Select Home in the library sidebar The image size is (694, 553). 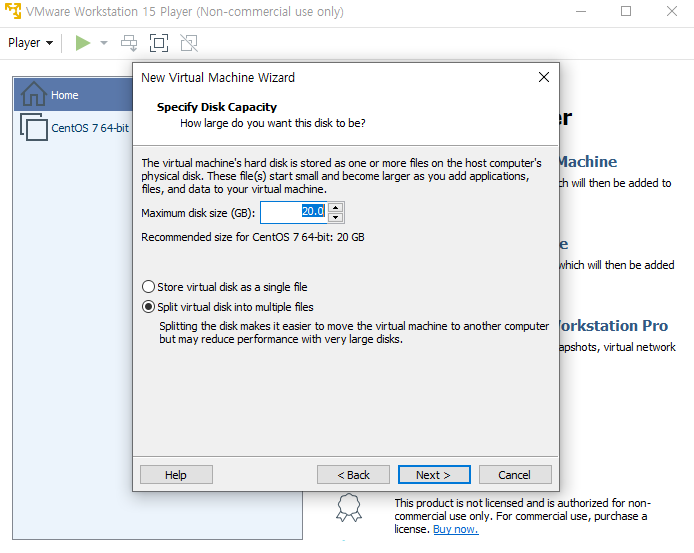click(73, 95)
